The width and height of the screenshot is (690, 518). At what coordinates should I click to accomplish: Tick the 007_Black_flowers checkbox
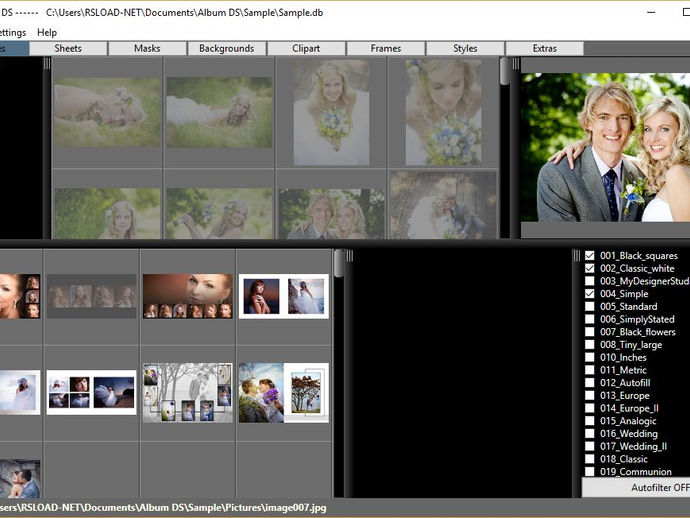(590, 332)
